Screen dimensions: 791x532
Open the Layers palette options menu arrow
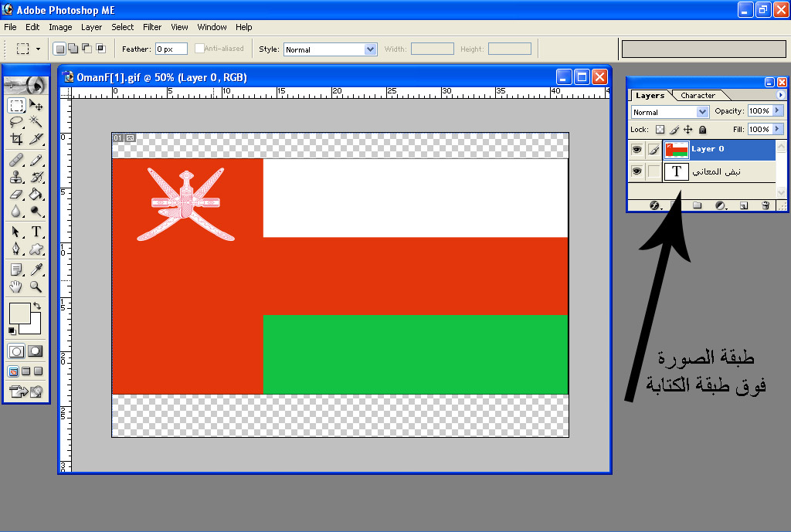780,95
